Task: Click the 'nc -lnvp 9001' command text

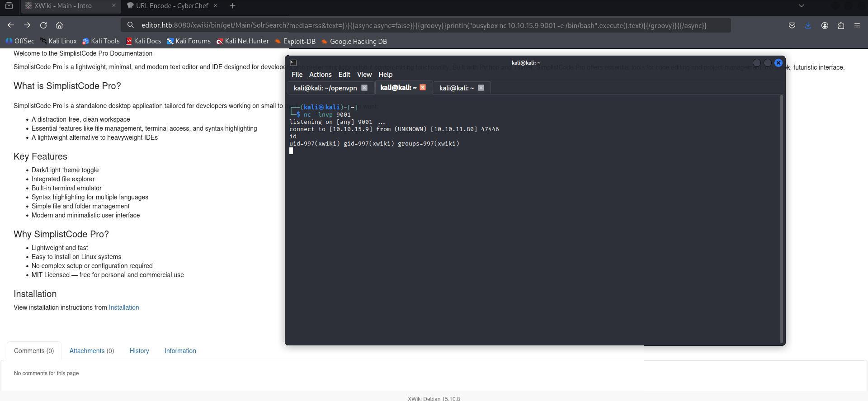Action: (327, 115)
